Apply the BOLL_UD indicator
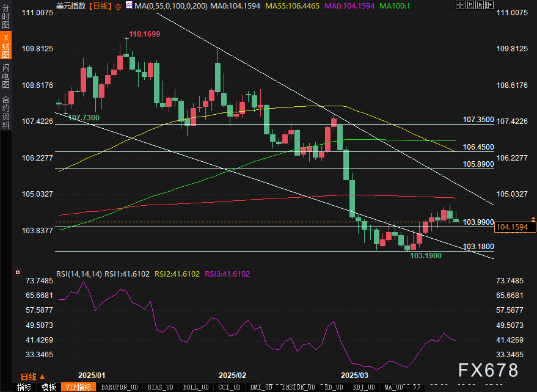Viewport: 537px width, 392px height. [x=195, y=387]
